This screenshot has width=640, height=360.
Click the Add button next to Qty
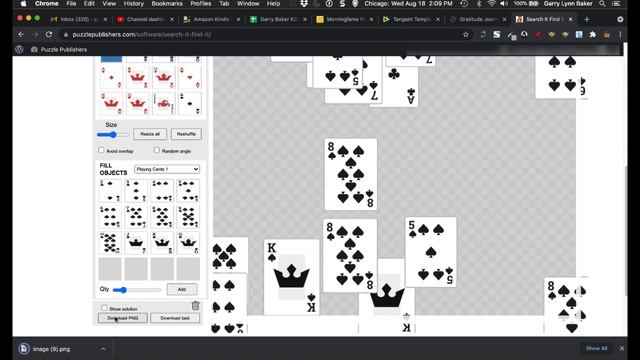182,289
